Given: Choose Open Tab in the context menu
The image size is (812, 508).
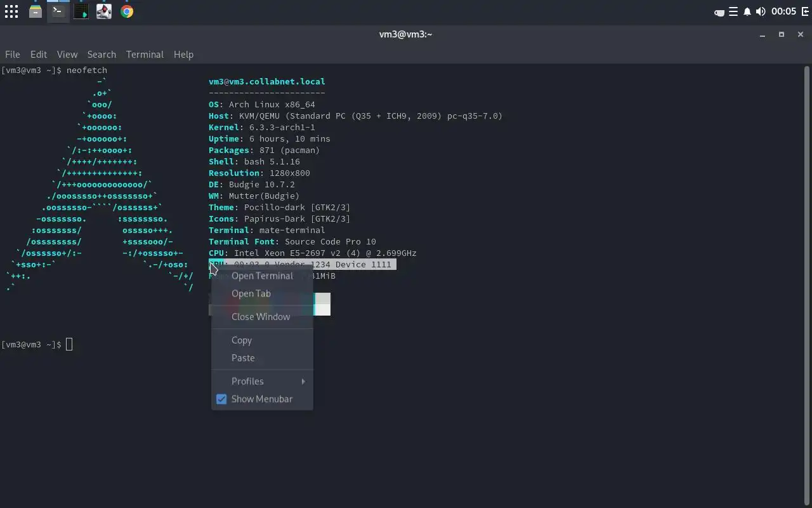Looking at the screenshot, I should 262,293.
